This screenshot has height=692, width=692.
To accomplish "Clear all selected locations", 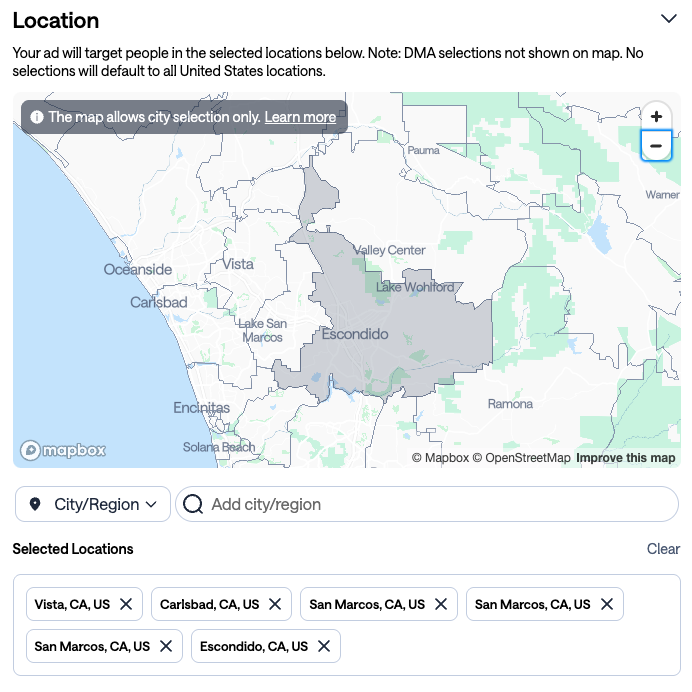I will coord(663,549).
